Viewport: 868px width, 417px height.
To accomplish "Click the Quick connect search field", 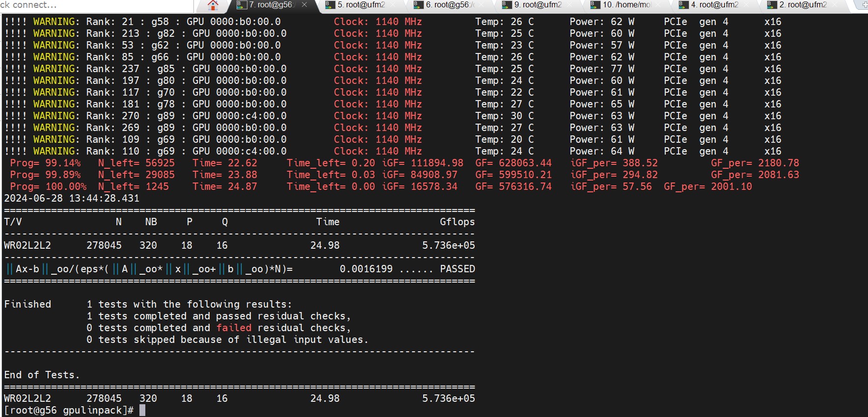I will tap(97, 5).
